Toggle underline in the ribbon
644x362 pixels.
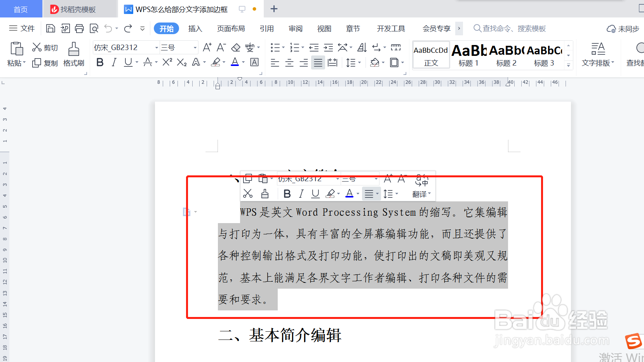(x=128, y=62)
